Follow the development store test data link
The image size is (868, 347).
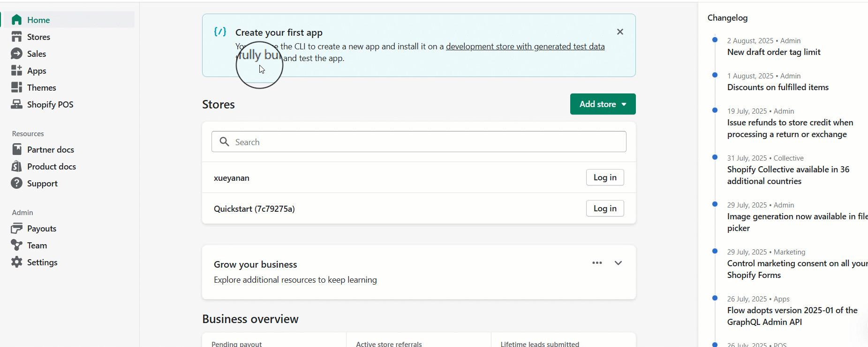coord(525,46)
